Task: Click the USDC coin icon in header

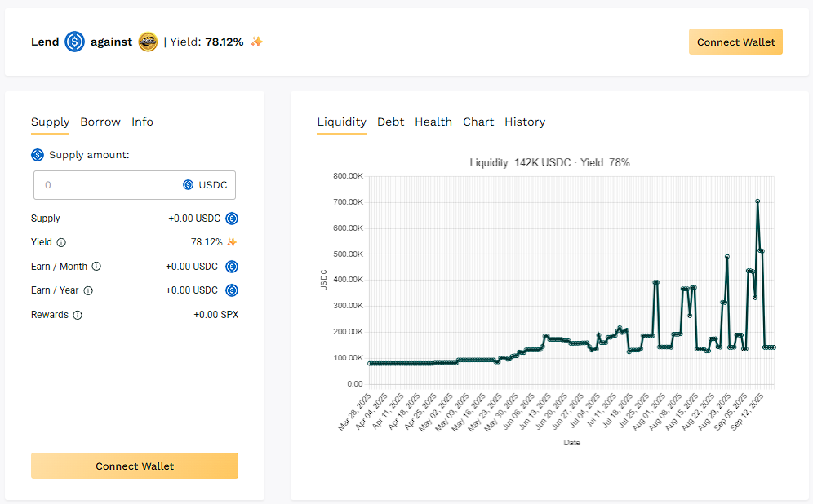Action: (x=75, y=42)
